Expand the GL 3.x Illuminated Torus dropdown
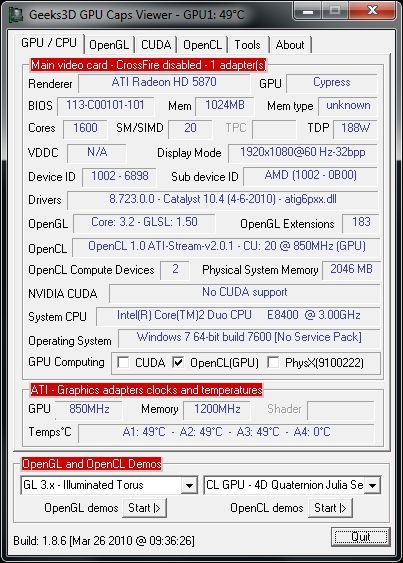The width and height of the screenshot is (403, 563). click(189, 485)
